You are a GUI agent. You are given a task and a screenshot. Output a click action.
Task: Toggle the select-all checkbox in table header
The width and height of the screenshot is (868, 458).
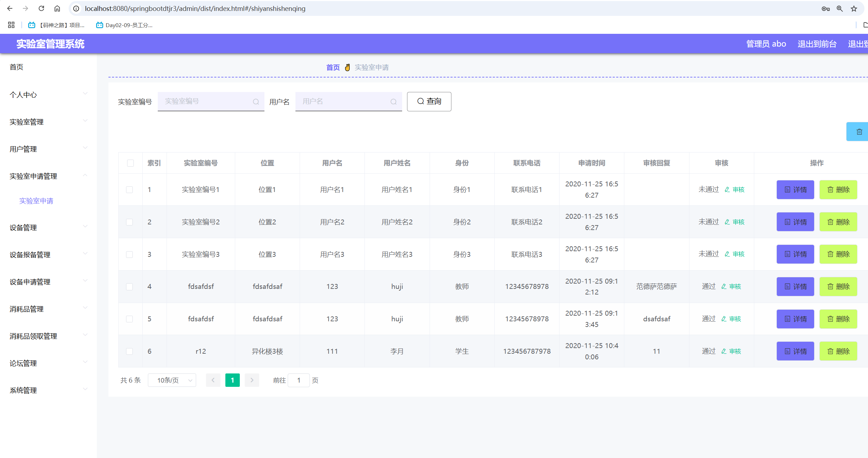130,163
